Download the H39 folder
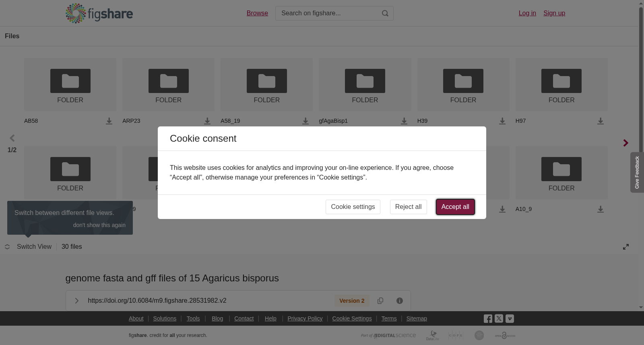Screen dimensions: 644x345 click(502, 121)
